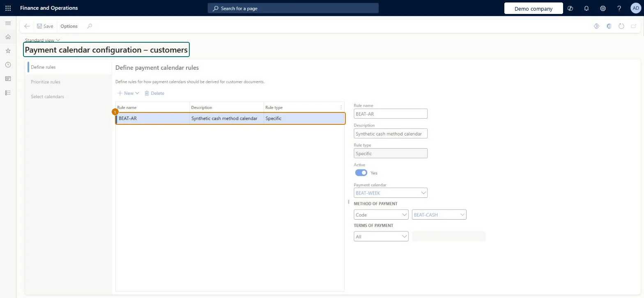Image resolution: width=644 pixels, height=298 pixels.
Task: Switch to Select calendars tab
Action: click(x=69, y=96)
